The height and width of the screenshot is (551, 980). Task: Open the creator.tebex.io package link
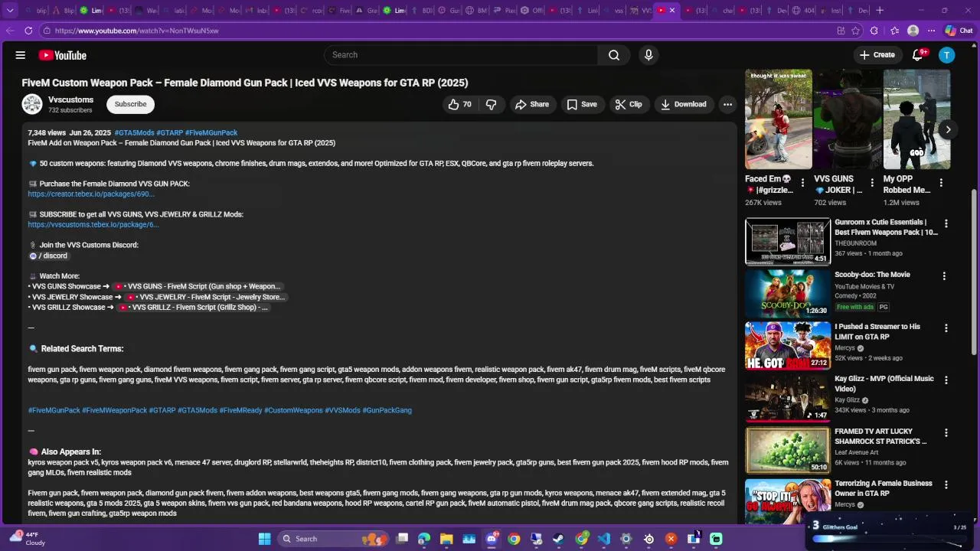point(91,194)
